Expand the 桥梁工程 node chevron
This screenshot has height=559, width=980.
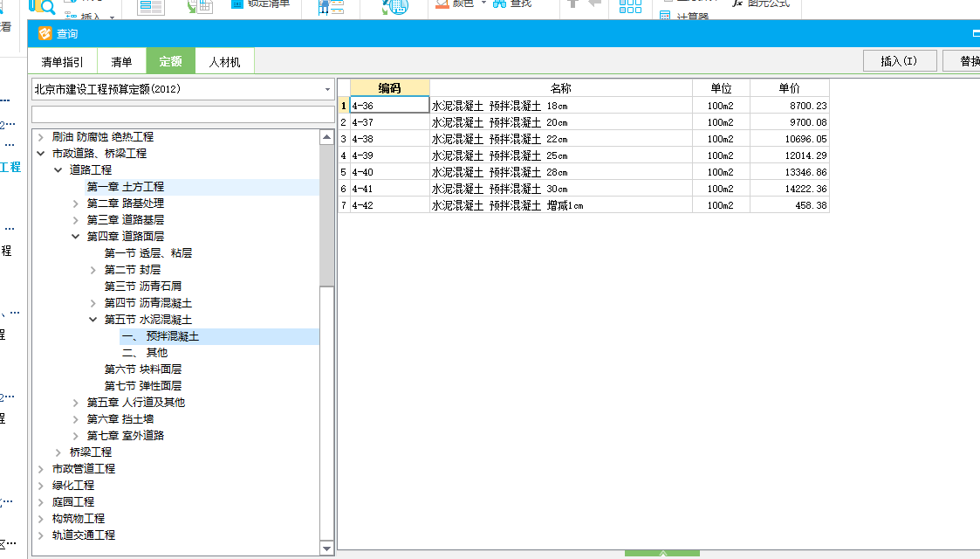(58, 452)
